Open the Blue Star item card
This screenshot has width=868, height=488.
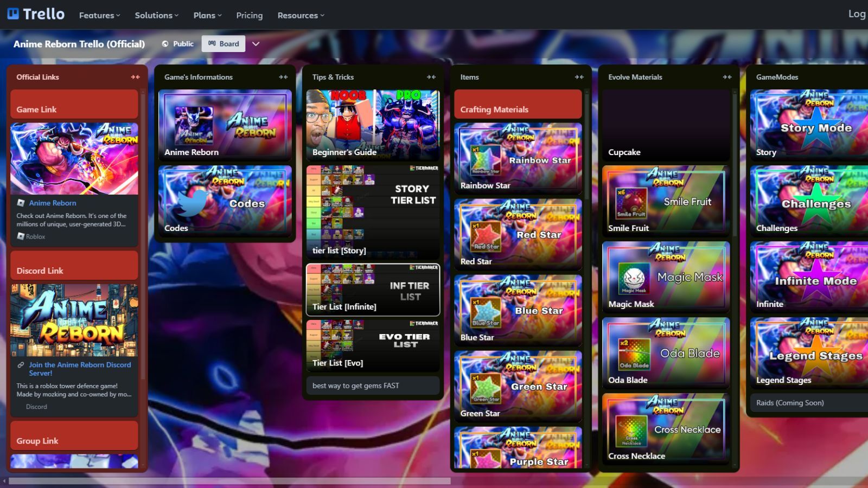pyautogui.click(x=518, y=310)
